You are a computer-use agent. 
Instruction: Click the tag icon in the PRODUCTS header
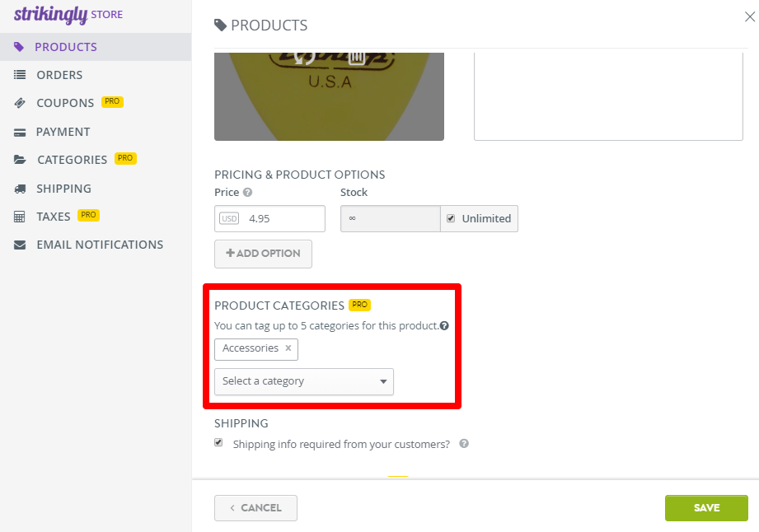[220, 25]
